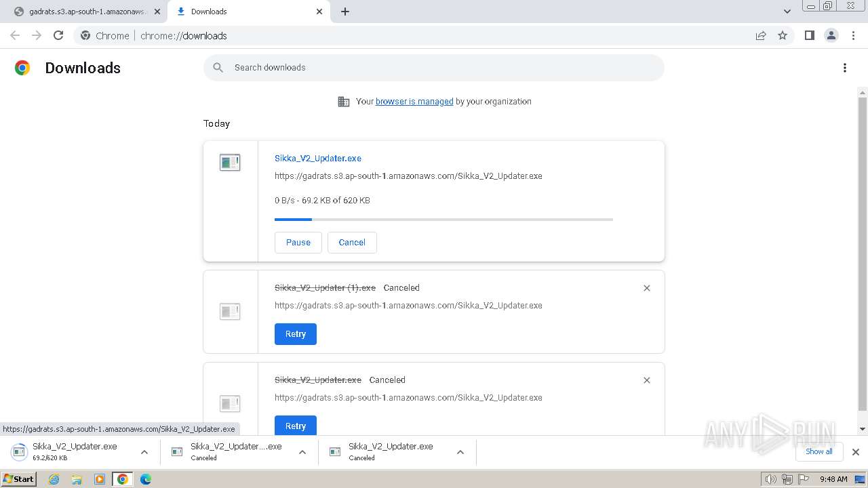Click Show all downloads button
Screen dimensions: 868x488
819,452
